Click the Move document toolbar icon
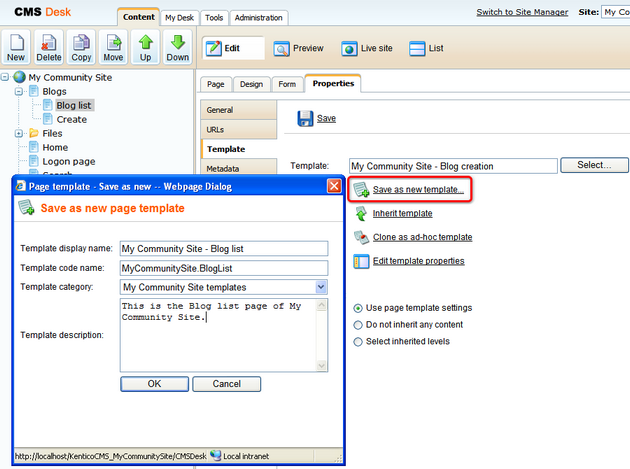 (113, 47)
